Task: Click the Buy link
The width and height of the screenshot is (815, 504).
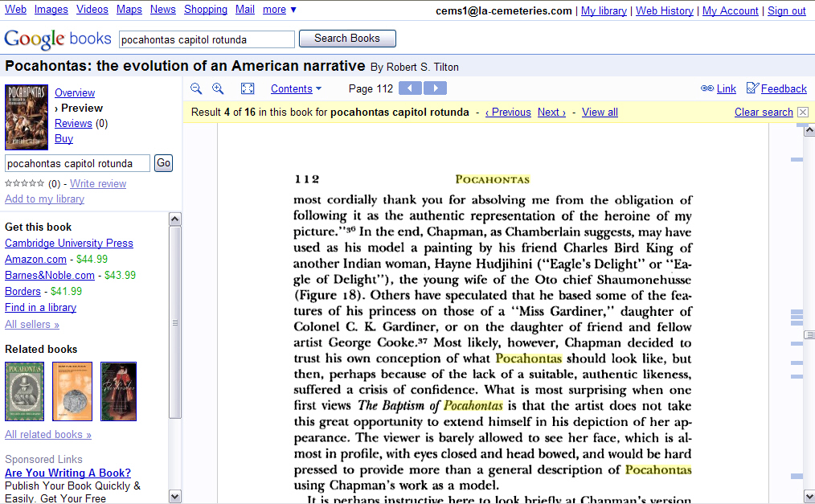Action: pyautogui.click(x=64, y=139)
